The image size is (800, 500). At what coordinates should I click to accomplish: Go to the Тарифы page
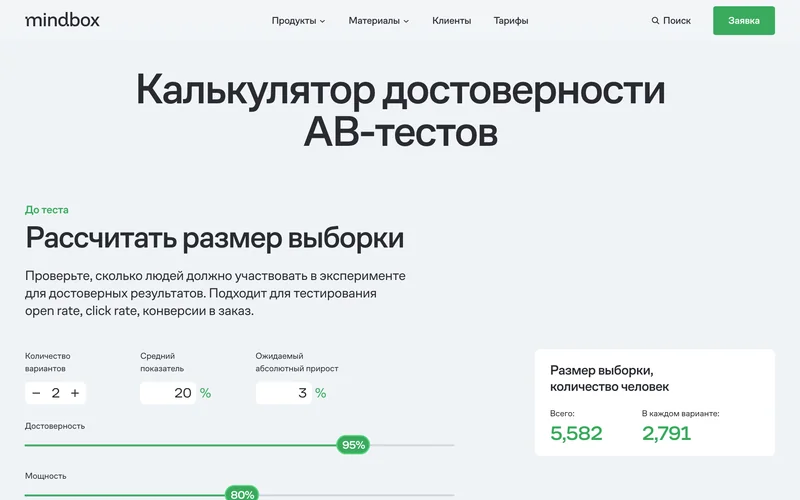tap(511, 21)
